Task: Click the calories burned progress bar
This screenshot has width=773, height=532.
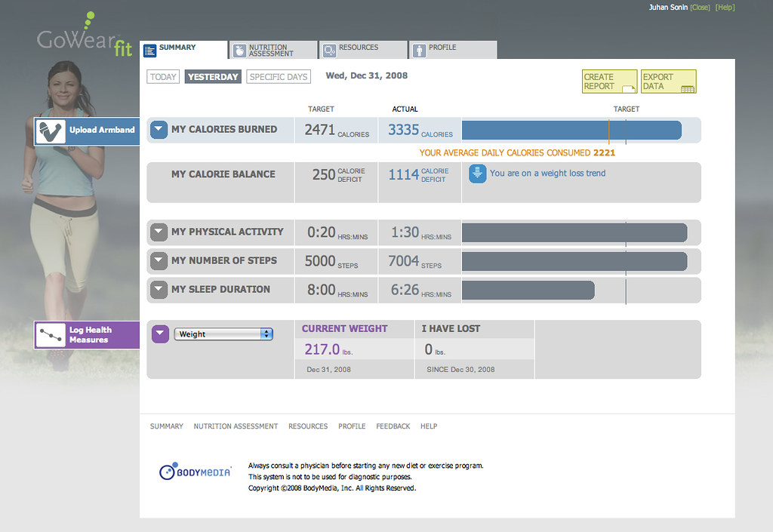Action: [x=572, y=131]
